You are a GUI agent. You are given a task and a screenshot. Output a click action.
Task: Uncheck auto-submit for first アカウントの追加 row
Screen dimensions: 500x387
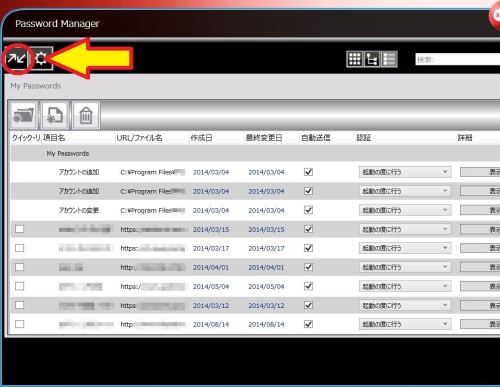(309, 172)
